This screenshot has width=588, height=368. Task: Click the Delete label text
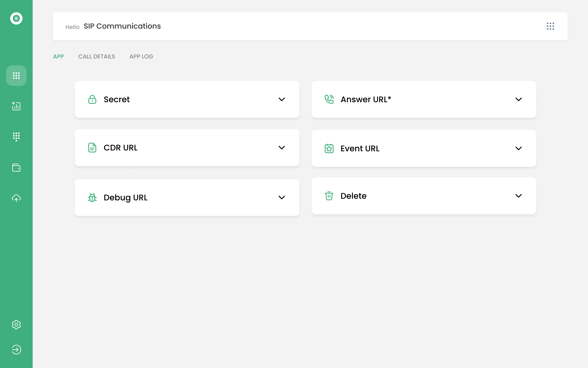(x=353, y=196)
